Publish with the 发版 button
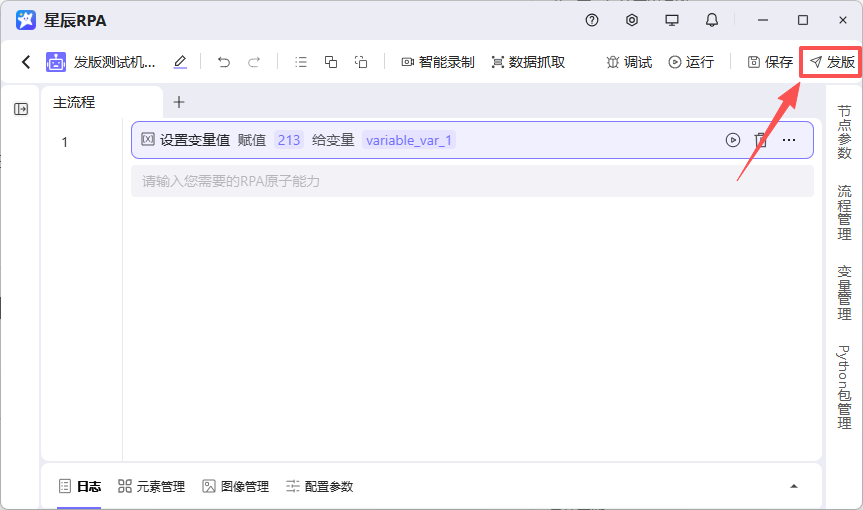This screenshot has height=510, width=863. click(x=832, y=62)
